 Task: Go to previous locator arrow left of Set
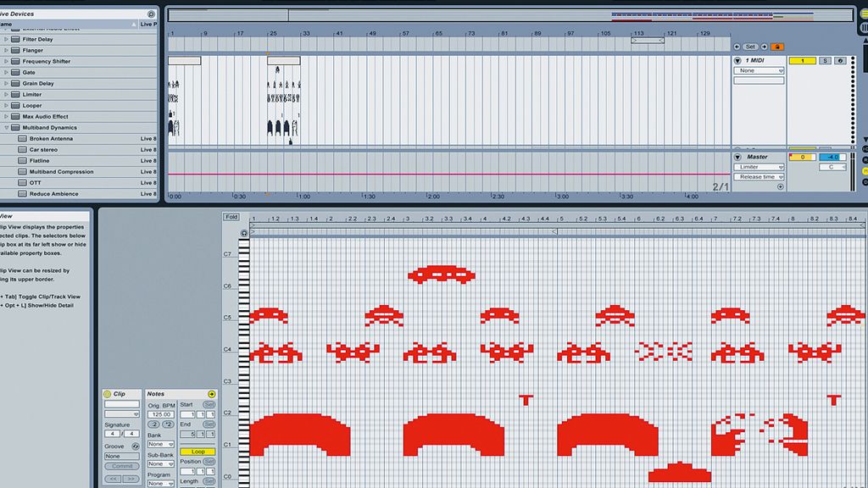(737, 47)
